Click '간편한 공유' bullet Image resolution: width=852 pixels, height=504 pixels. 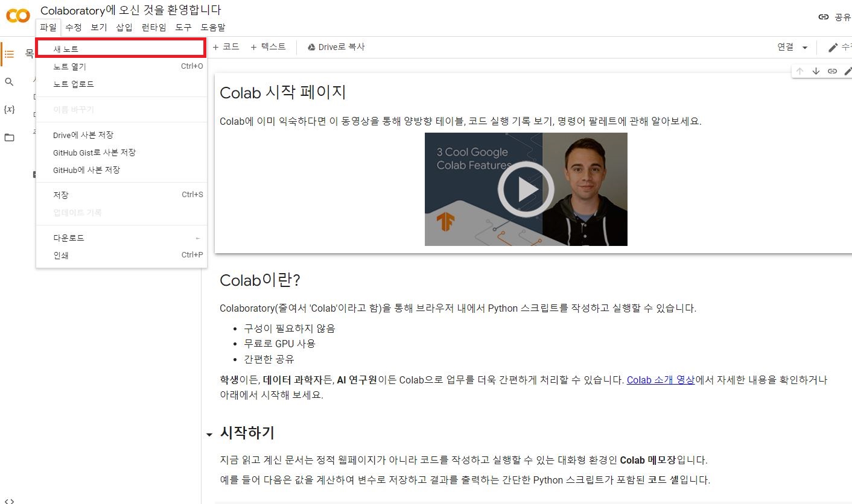click(269, 359)
